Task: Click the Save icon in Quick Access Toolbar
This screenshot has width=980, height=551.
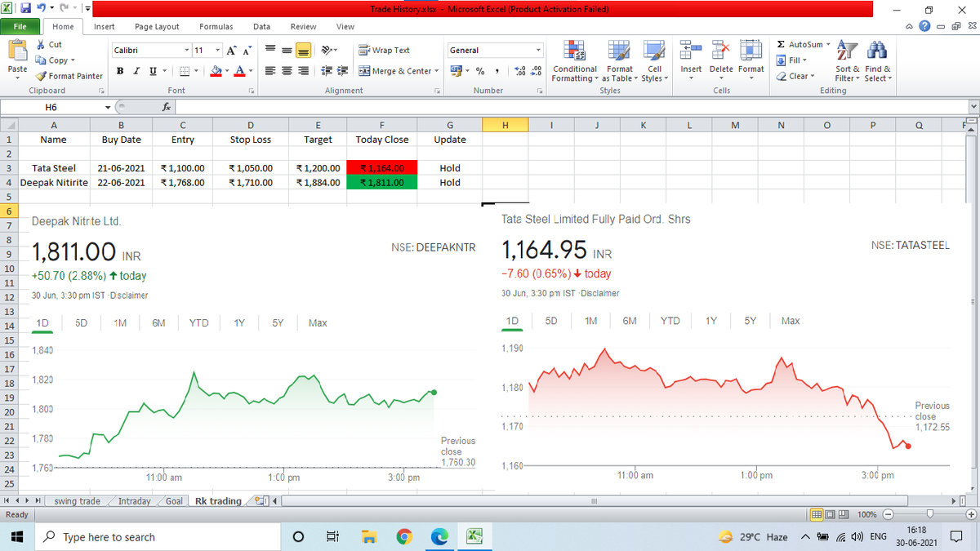Action: (25, 8)
